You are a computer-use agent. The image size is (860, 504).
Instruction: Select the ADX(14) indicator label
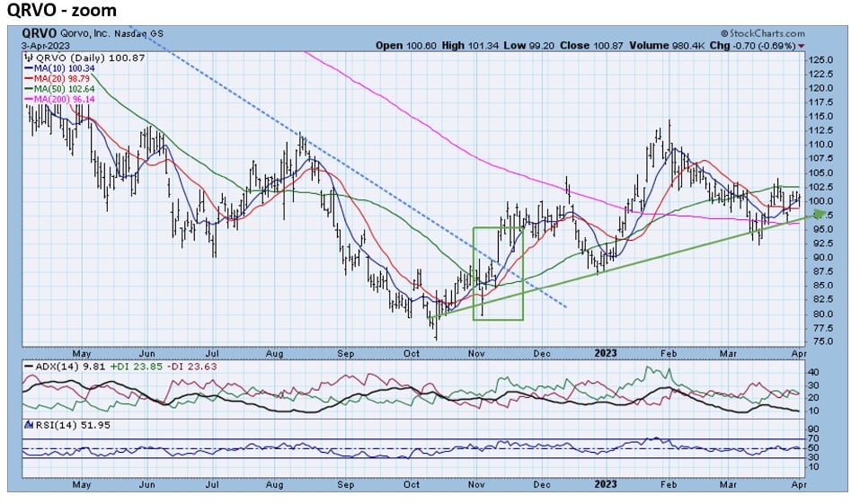tap(43, 367)
